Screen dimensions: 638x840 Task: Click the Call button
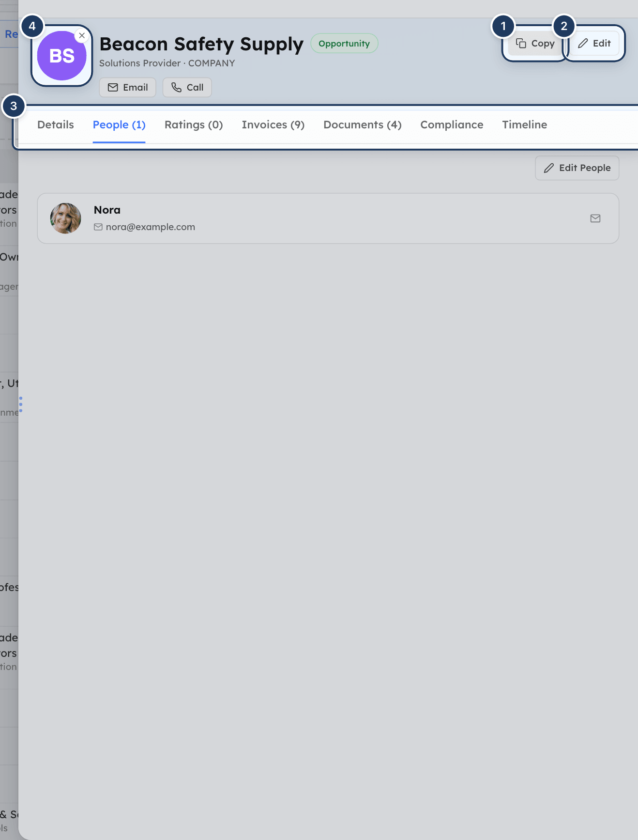point(187,87)
